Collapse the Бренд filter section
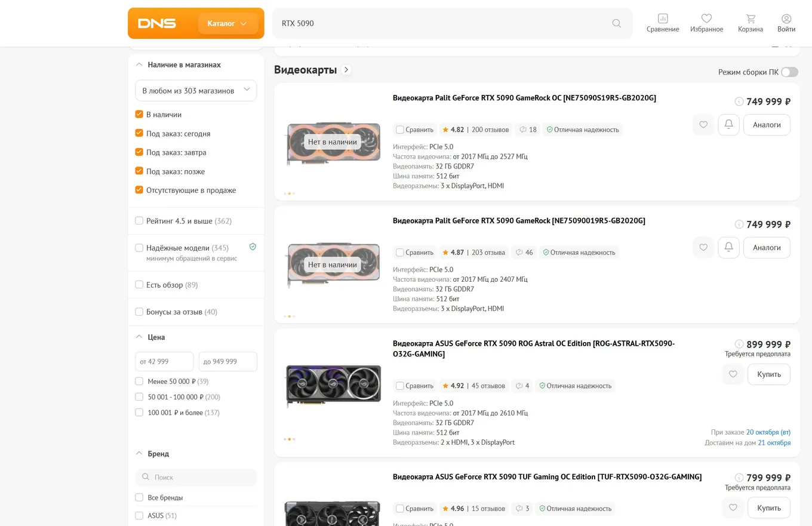The width and height of the screenshot is (812, 526). tap(139, 454)
